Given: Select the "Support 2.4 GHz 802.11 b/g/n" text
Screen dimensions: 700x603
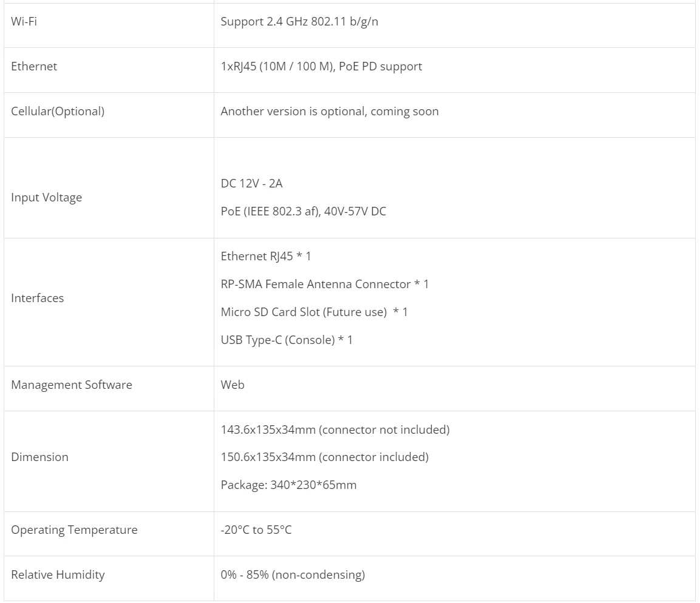Looking at the screenshot, I should click(x=299, y=21).
